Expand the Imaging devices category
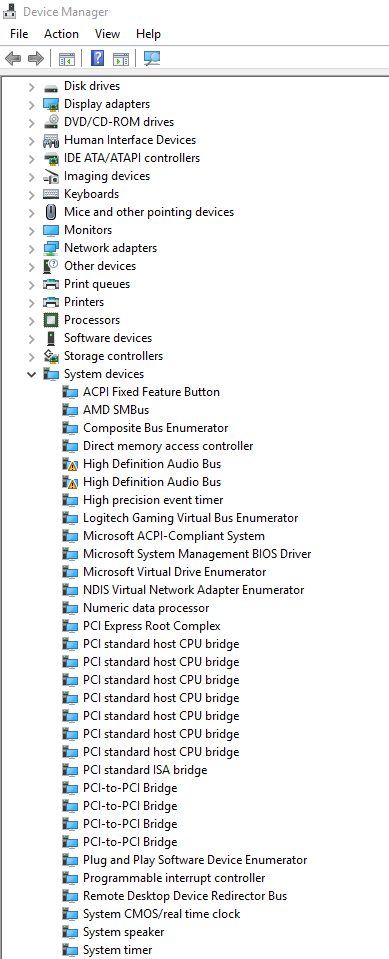This screenshot has width=389, height=959. click(x=31, y=176)
